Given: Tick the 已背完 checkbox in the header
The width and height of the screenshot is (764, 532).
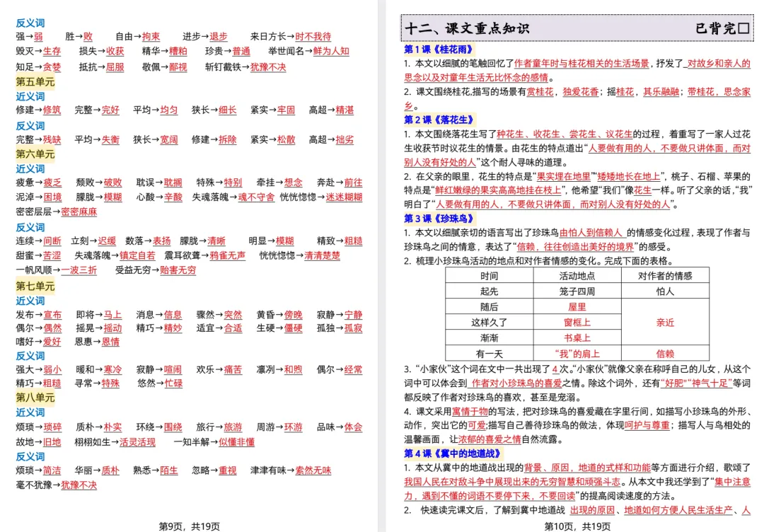Looking at the screenshot, I should 743,28.
